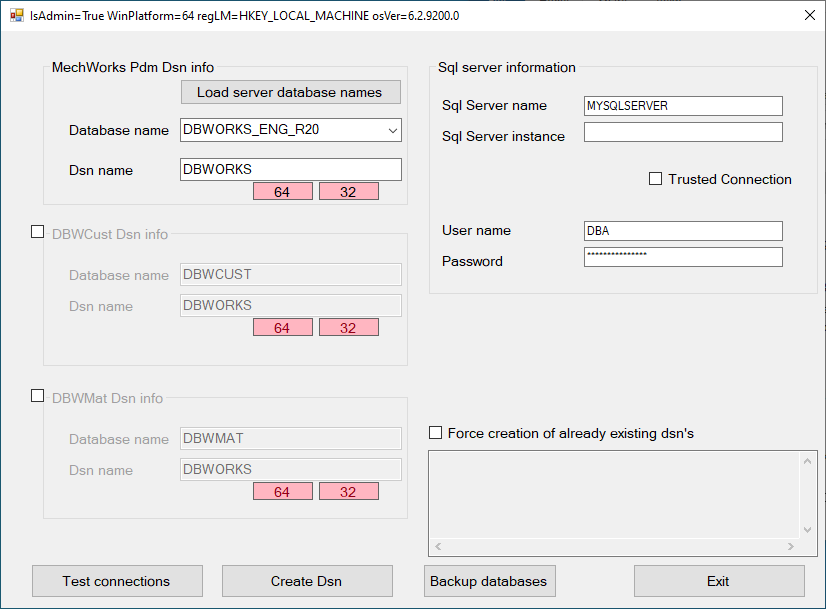Click the 64 indicator under MechWorks Dsn name
Image resolution: width=826 pixels, height=609 pixels.
282,191
